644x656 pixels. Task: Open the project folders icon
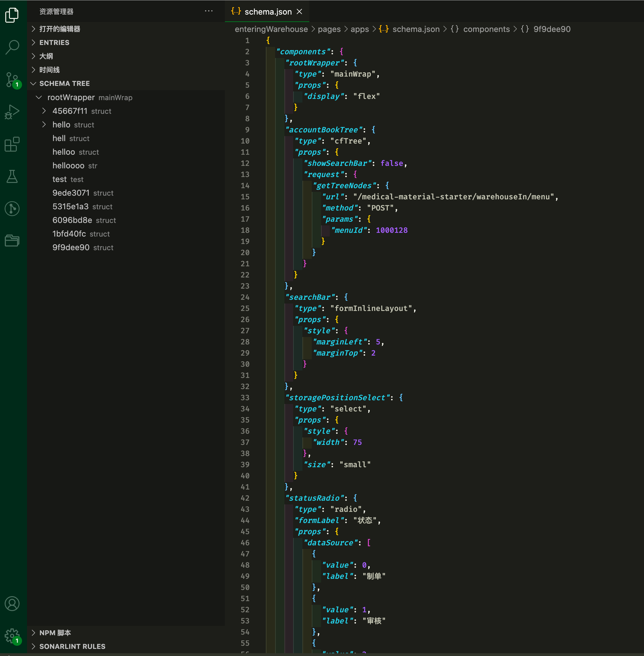point(12,241)
